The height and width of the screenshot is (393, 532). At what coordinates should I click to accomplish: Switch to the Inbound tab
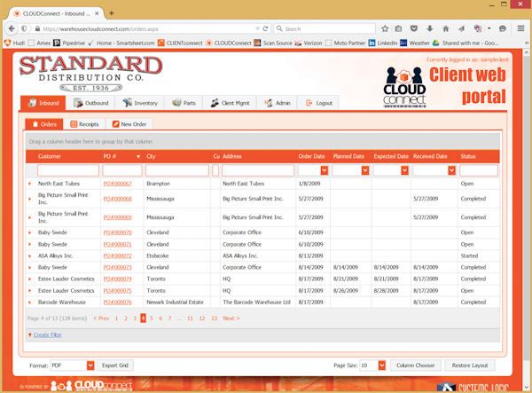point(43,103)
